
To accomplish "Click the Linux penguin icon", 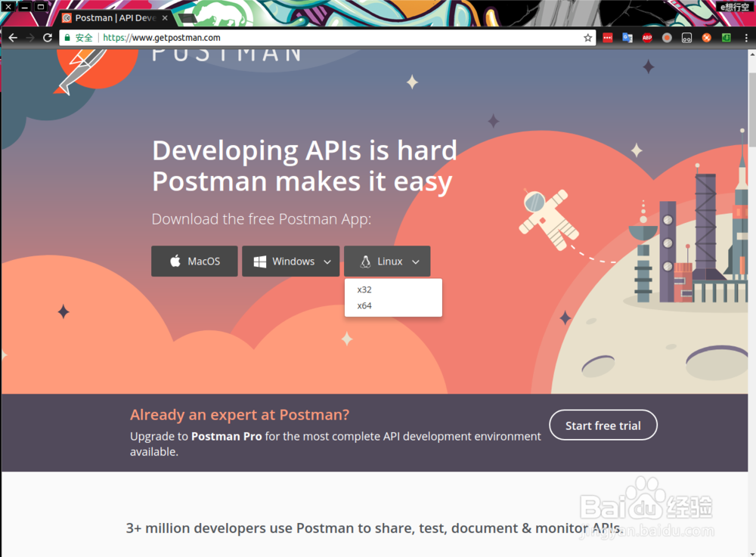I will pos(365,261).
